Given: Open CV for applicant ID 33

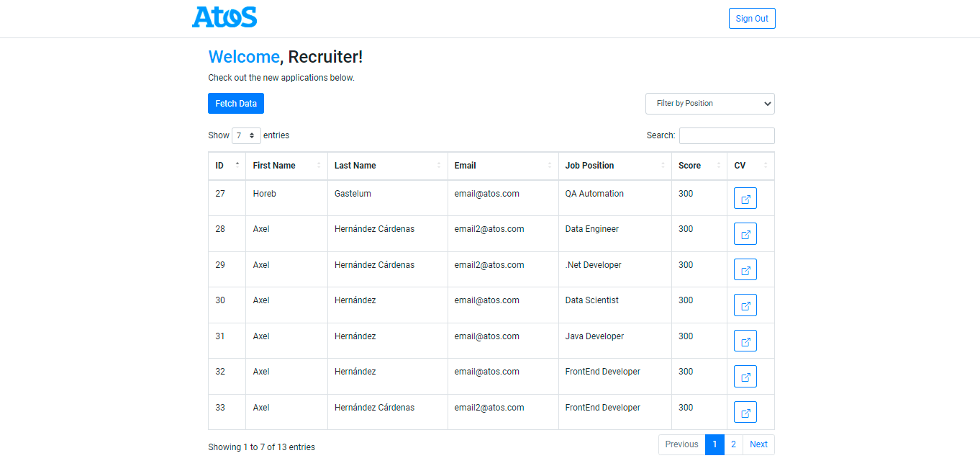Looking at the screenshot, I should (745, 412).
